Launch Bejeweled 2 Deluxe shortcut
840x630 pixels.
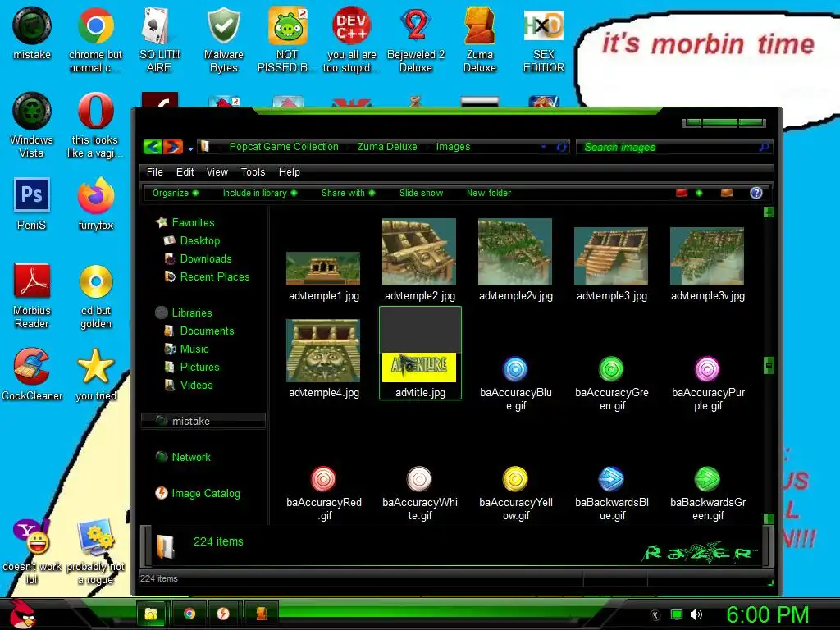coord(416,39)
